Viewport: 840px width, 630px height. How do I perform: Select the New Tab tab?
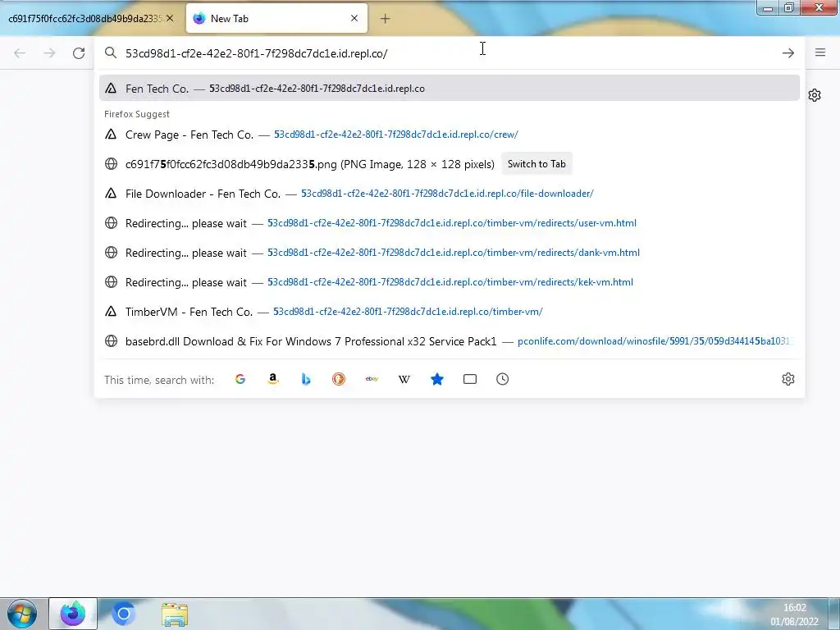(x=276, y=18)
